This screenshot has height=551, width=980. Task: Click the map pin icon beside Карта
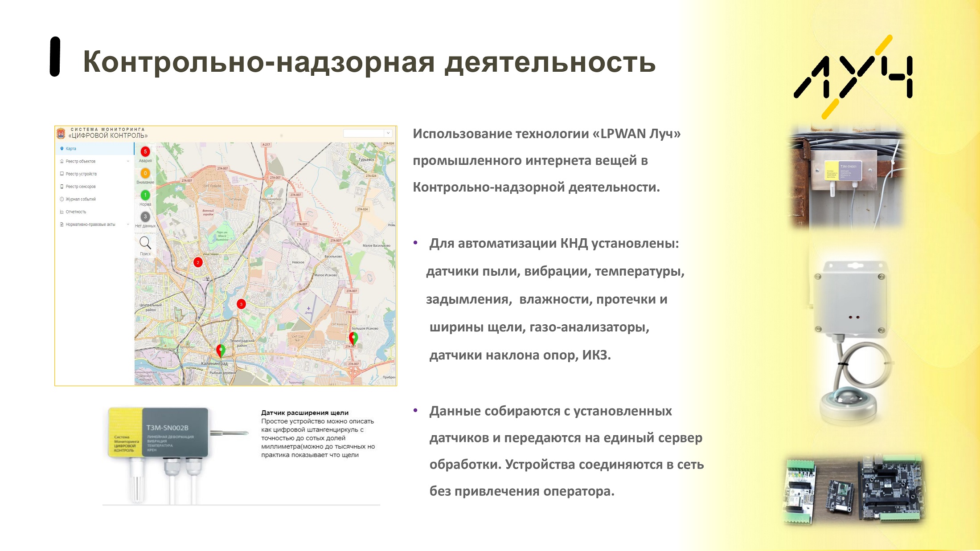(62, 149)
